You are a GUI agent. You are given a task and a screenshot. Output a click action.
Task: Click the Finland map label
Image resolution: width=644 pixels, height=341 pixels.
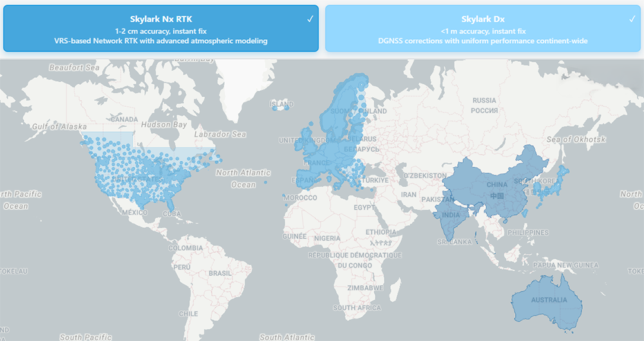373,111
